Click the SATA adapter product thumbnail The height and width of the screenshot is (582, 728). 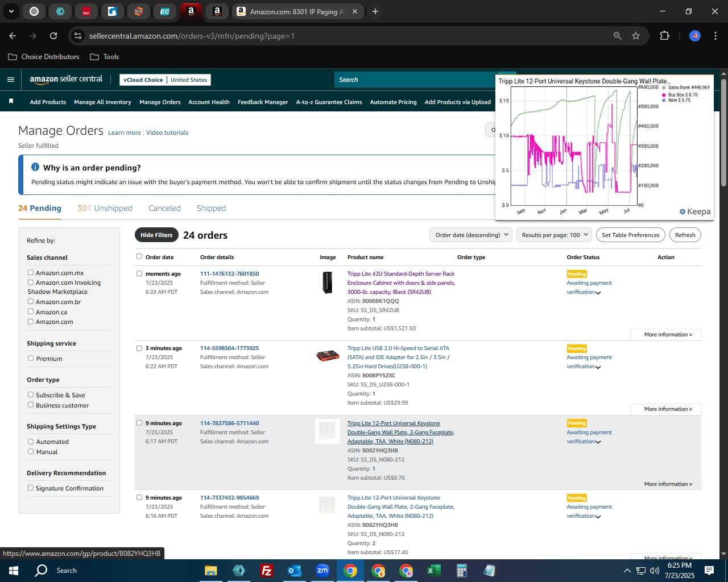point(328,356)
